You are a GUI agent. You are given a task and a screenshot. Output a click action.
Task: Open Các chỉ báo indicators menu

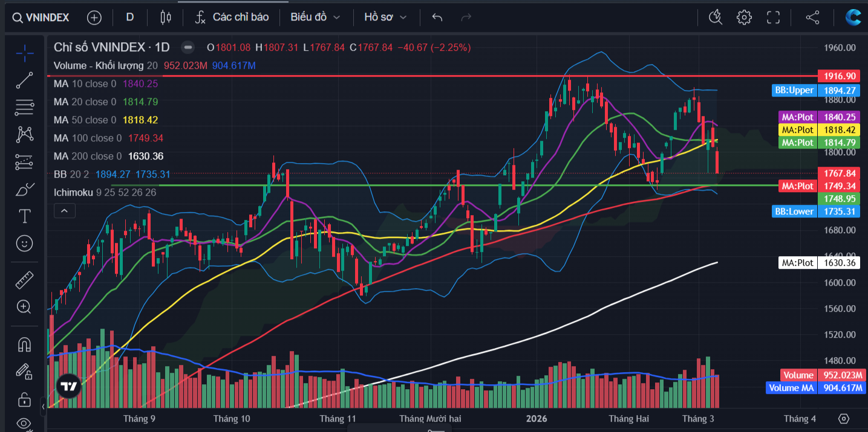tap(232, 18)
